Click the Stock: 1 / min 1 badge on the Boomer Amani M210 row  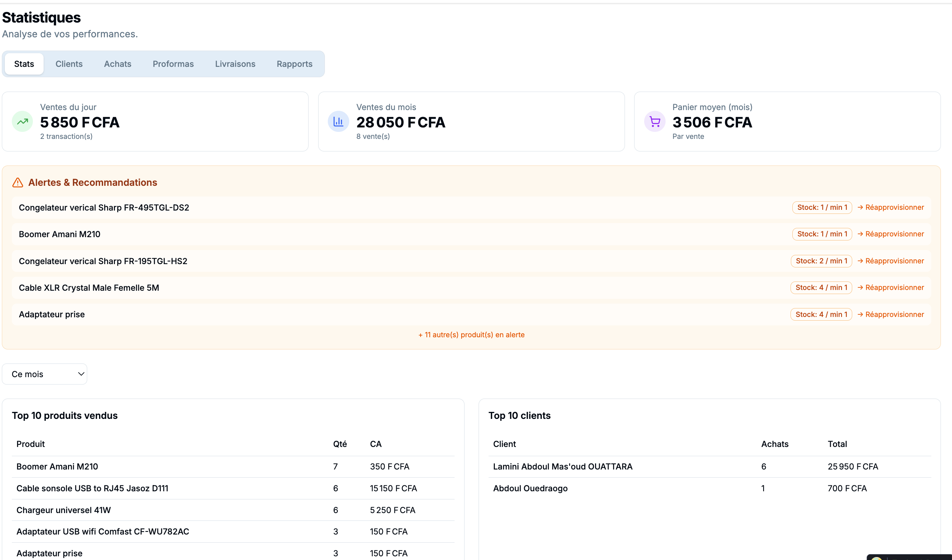coord(822,234)
